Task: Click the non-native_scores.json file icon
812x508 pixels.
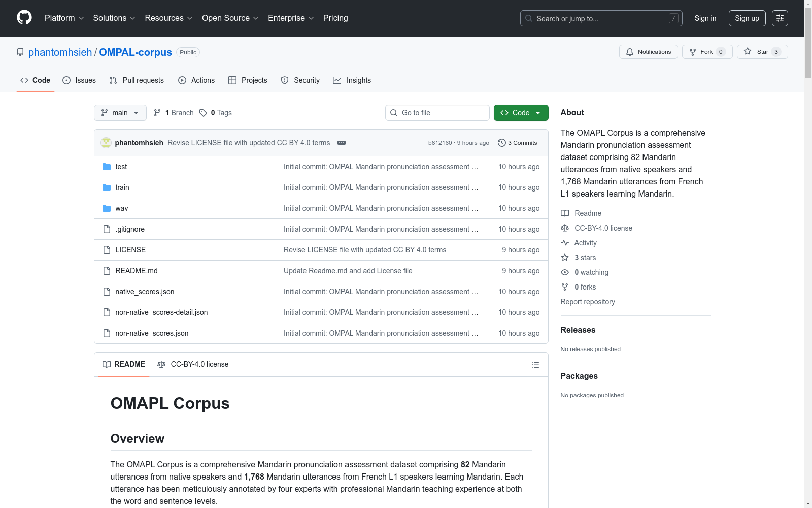Action: (107, 333)
